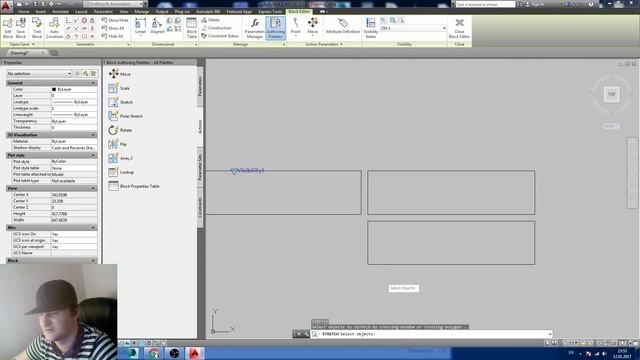Select Move action in Block Authoring Palette
This screenshot has height=360, width=640.
(120, 74)
